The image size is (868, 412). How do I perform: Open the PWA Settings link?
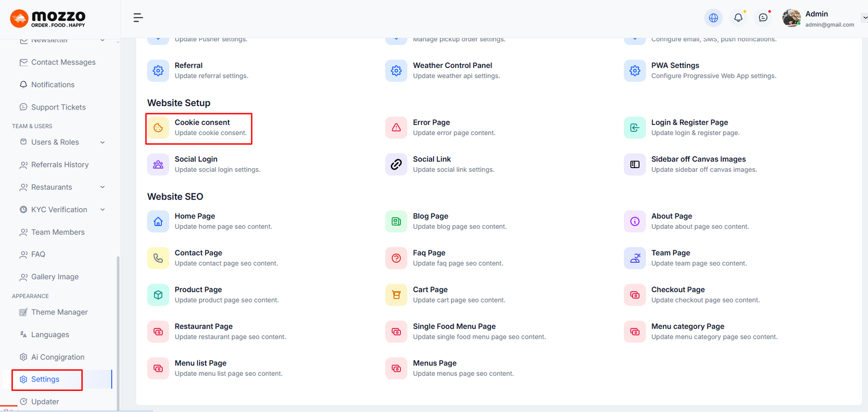click(x=675, y=66)
